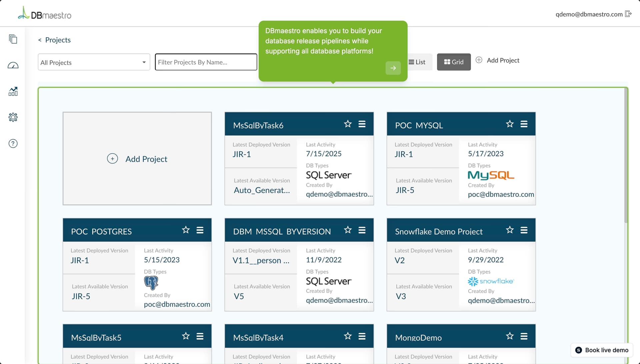Favorite the MongoDemo project
640x364 pixels.
pyautogui.click(x=510, y=336)
